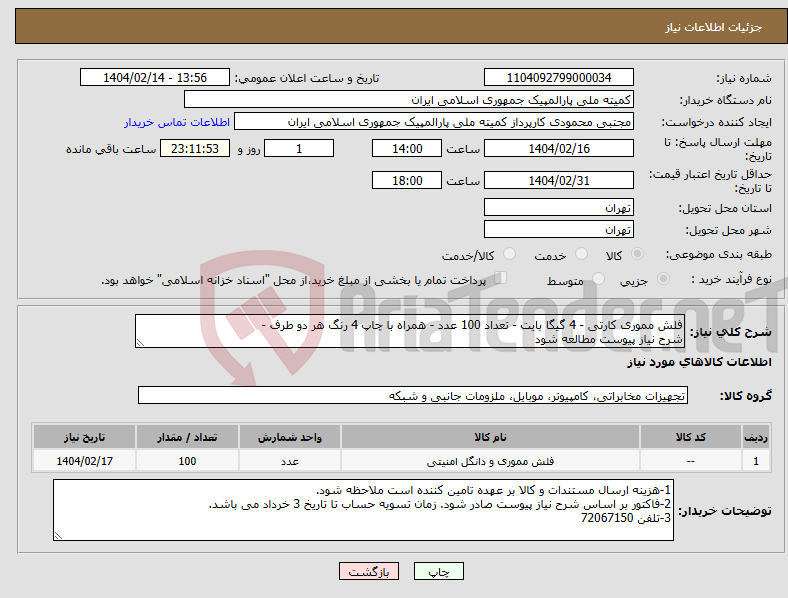Click the توضیحات خریدار label
Screen dimensions: 788x598
[x=725, y=511]
